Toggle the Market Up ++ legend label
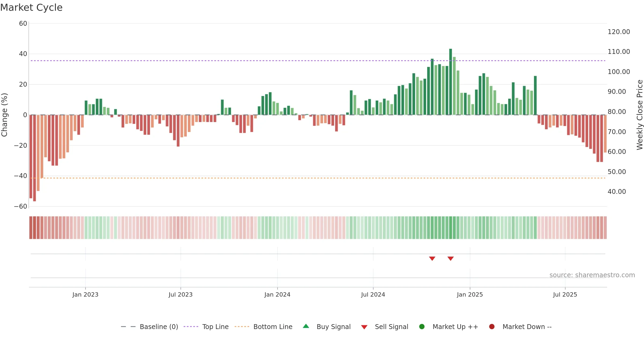Screen dimensions: 644x362 click(x=455, y=327)
